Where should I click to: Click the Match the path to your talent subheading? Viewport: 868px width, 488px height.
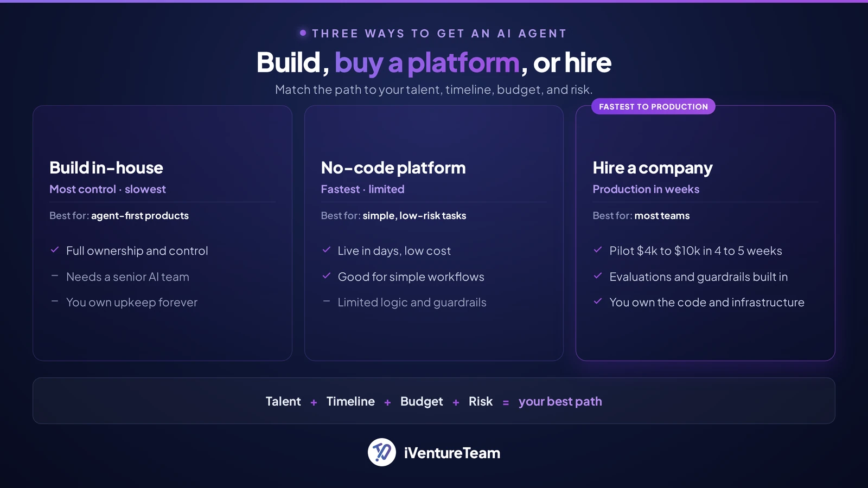434,89
